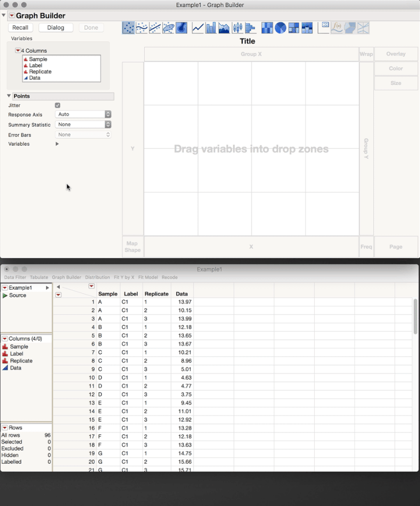Click the Data column header in table
This screenshot has height=506, width=420.
(x=182, y=294)
